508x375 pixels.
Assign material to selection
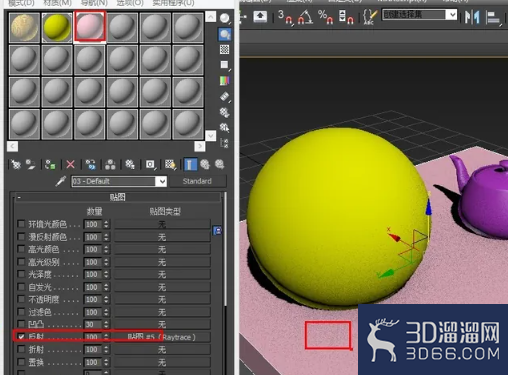pos(50,164)
